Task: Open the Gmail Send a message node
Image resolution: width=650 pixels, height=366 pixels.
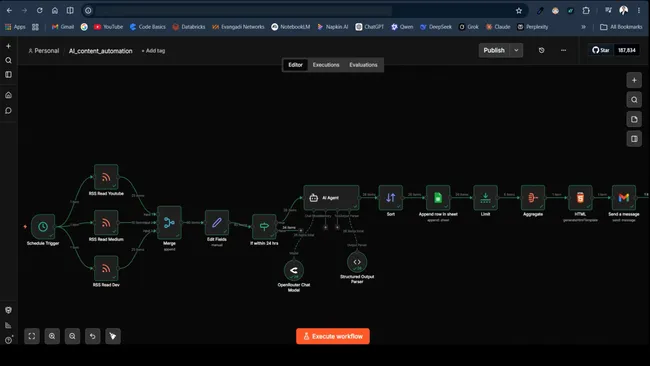Action: coord(624,198)
